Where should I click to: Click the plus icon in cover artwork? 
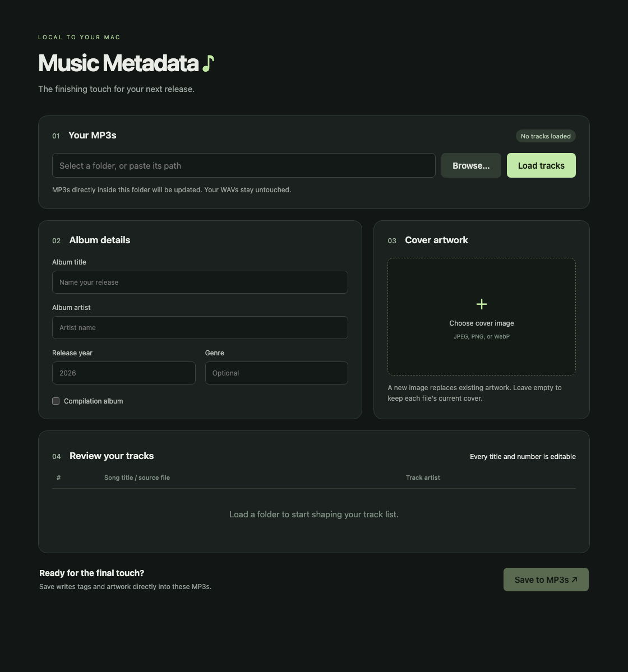(482, 304)
